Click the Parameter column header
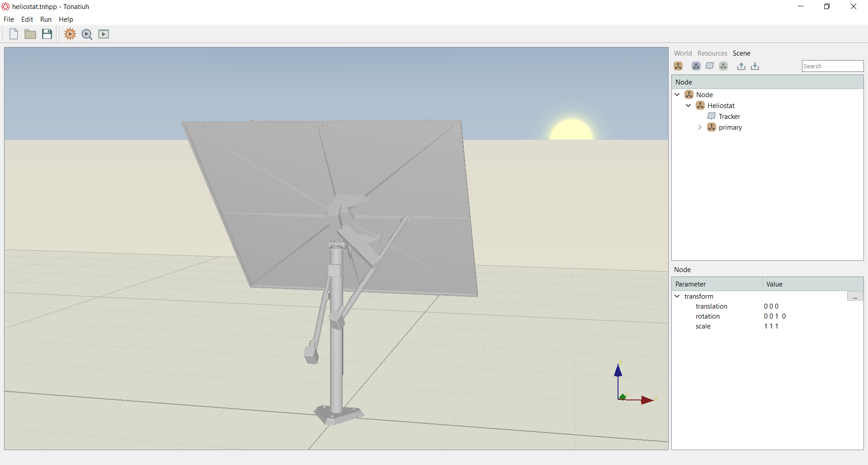868x465 pixels. tap(717, 284)
